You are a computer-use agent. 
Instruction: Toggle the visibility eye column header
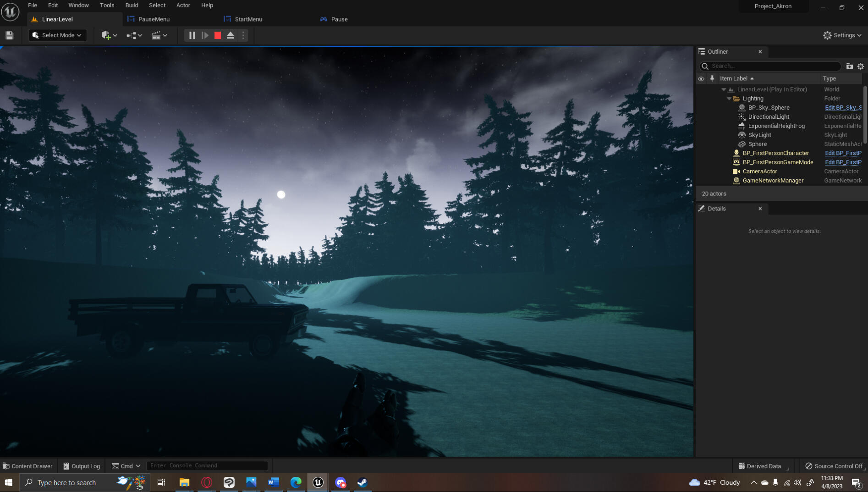[701, 78]
